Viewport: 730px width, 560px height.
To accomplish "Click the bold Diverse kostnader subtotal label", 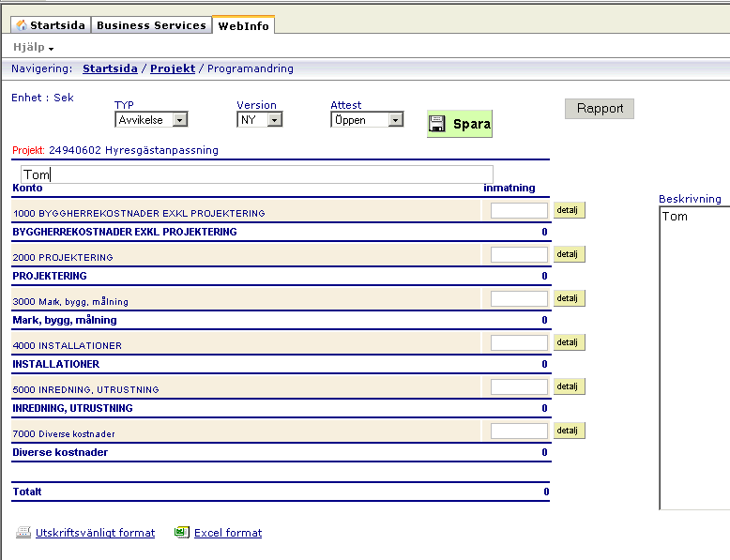I will [x=60, y=452].
